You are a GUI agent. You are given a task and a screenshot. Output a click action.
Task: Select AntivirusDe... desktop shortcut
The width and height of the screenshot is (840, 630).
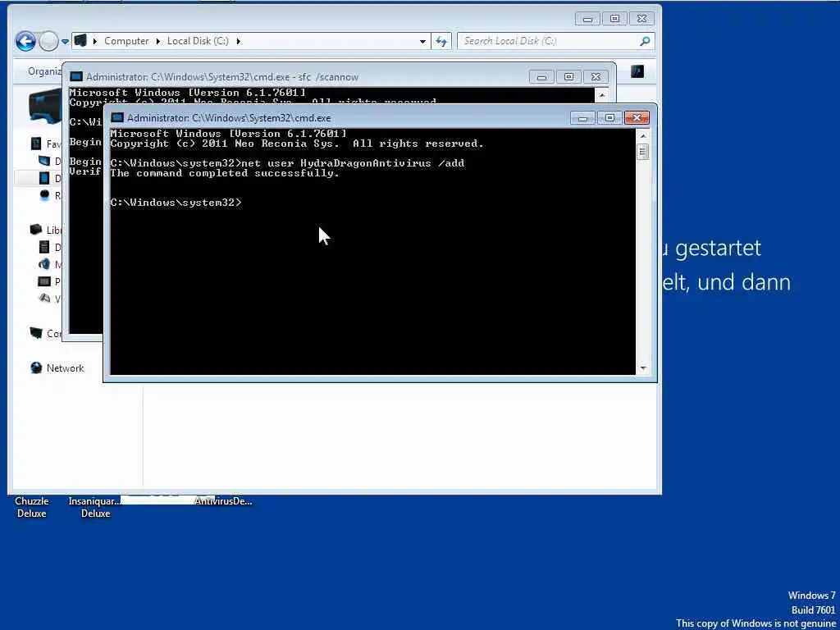223,501
